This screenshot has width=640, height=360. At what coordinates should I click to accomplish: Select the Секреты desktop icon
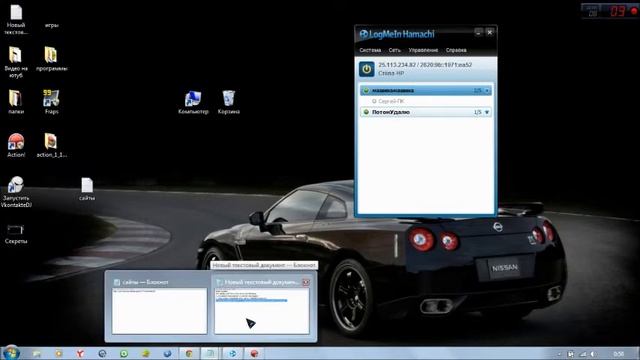coord(16,234)
